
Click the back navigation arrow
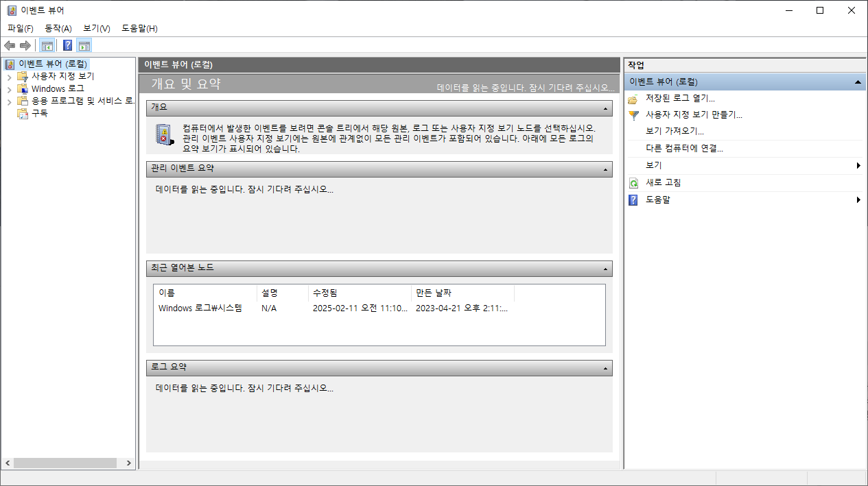tap(9, 45)
